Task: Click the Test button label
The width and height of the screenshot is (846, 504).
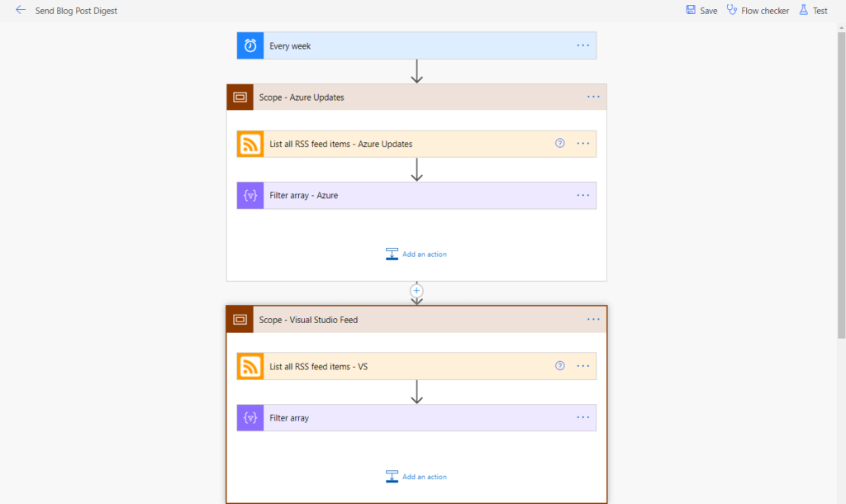Action: 820,11
